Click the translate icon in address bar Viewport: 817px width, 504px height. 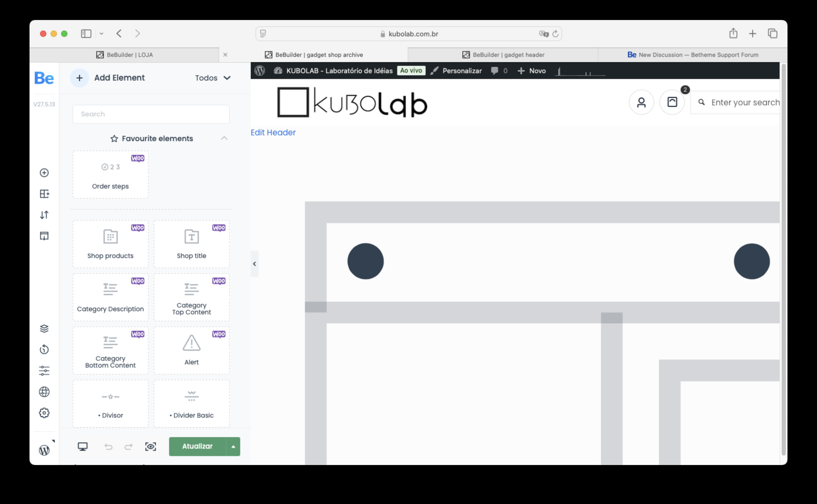(544, 34)
